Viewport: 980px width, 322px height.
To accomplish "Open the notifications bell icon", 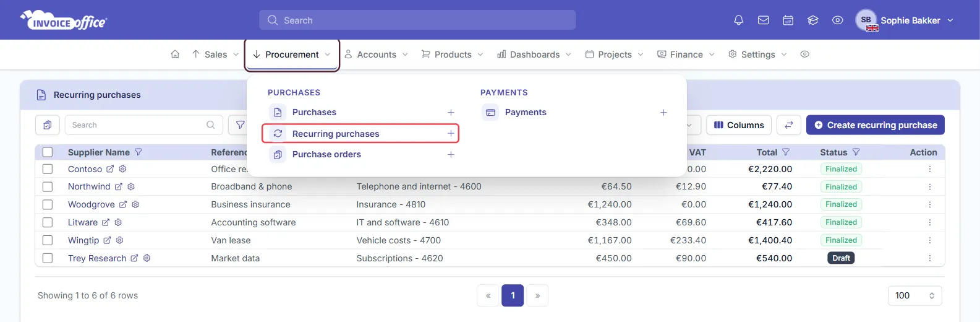I will pos(738,20).
